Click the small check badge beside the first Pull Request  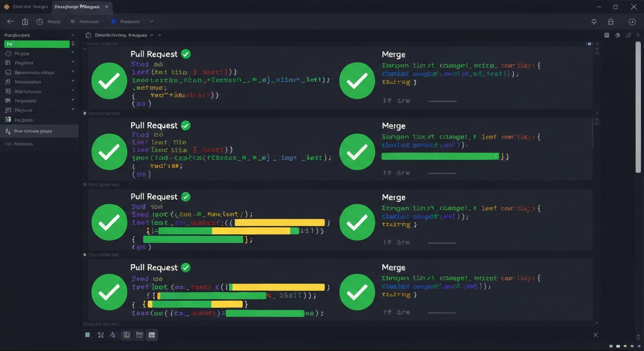(186, 54)
